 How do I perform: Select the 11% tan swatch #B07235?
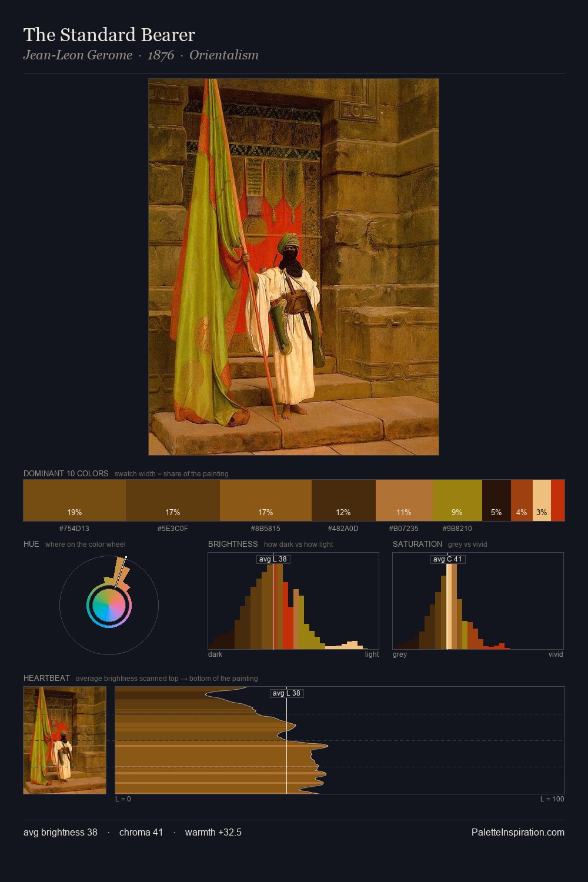(404, 500)
